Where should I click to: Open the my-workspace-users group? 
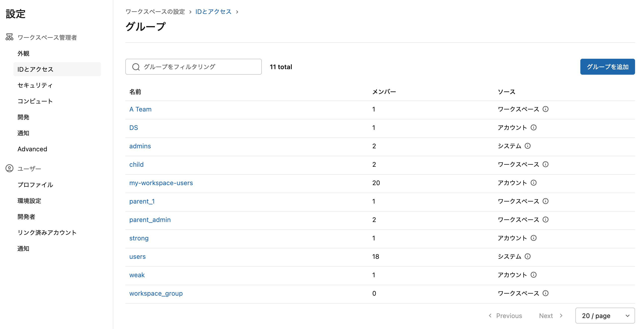pos(161,183)
